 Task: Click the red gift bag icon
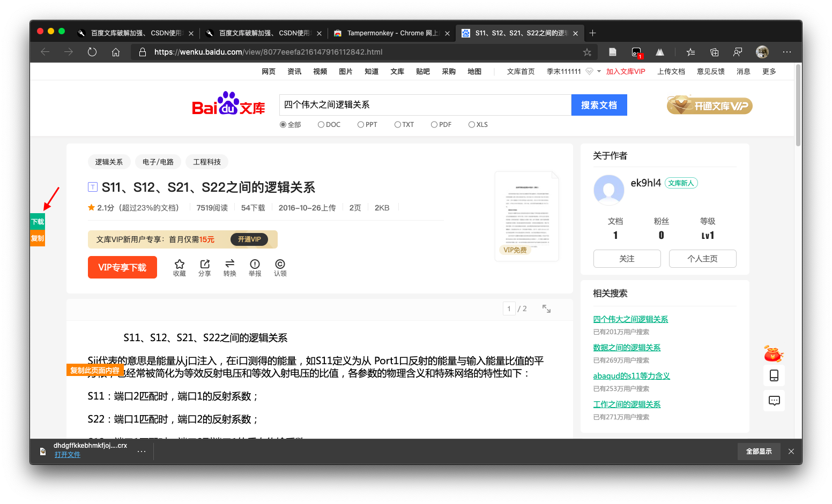point(773,354)
